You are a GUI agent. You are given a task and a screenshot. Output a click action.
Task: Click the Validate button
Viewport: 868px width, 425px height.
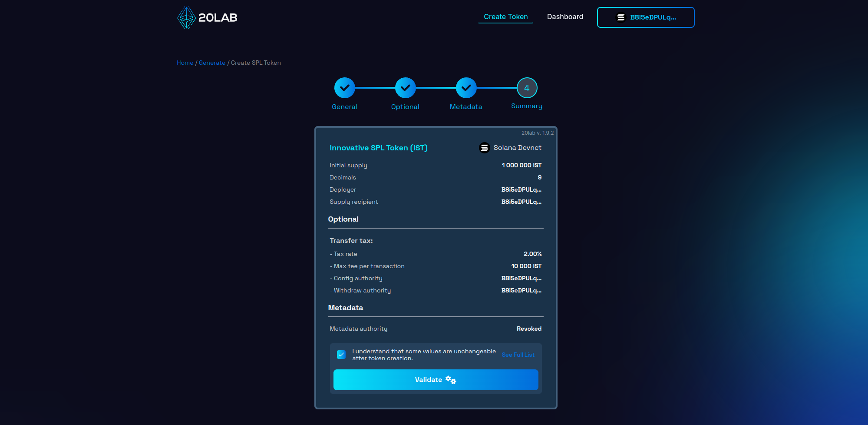[436, 380]
